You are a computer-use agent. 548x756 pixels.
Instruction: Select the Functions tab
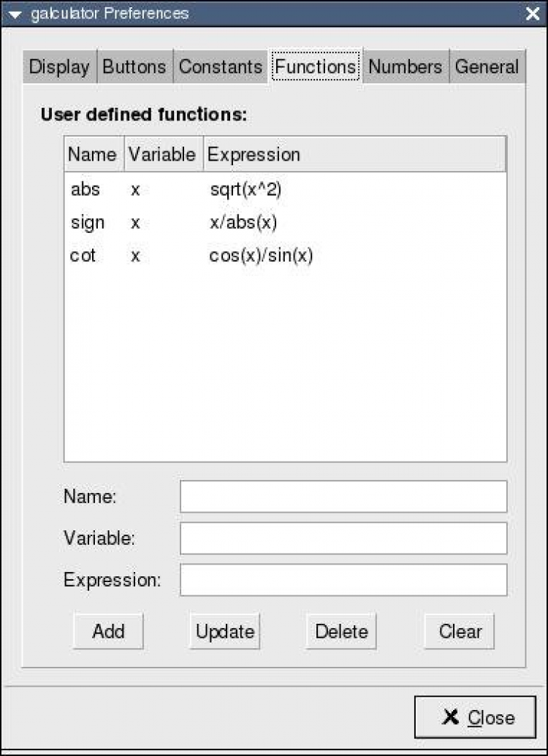[x=316, y=67]
